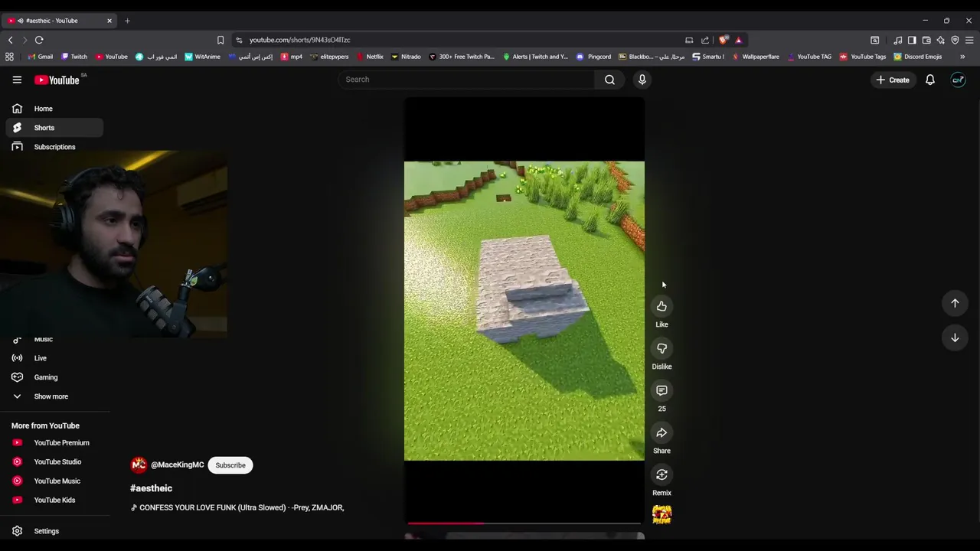This screenshot has width=980, height=551.
Task: Open the Wallpaperflare bookmark
Action: click(x=755, y=57)
